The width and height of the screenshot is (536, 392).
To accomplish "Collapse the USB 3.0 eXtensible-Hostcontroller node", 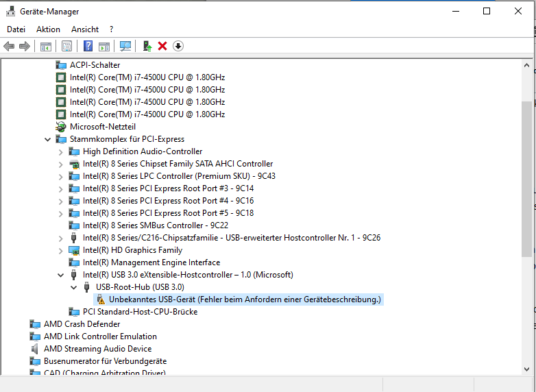I will [x=60, y=275].
